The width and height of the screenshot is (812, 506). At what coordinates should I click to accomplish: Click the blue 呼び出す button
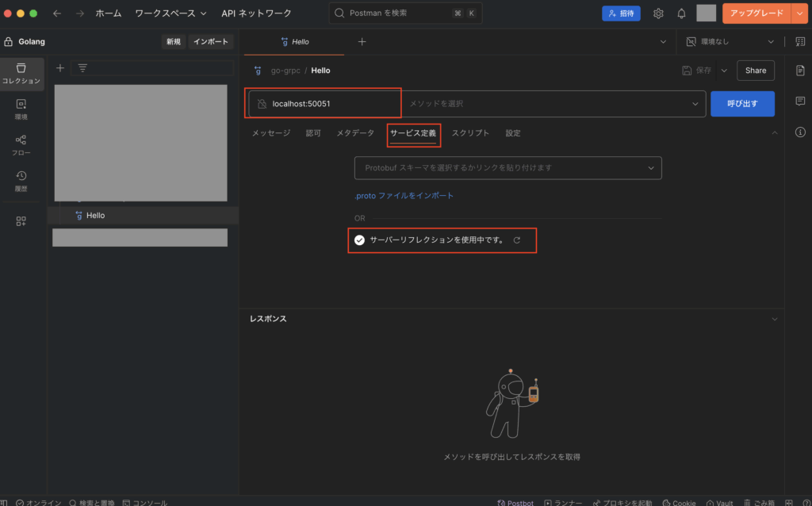point(742,104)
